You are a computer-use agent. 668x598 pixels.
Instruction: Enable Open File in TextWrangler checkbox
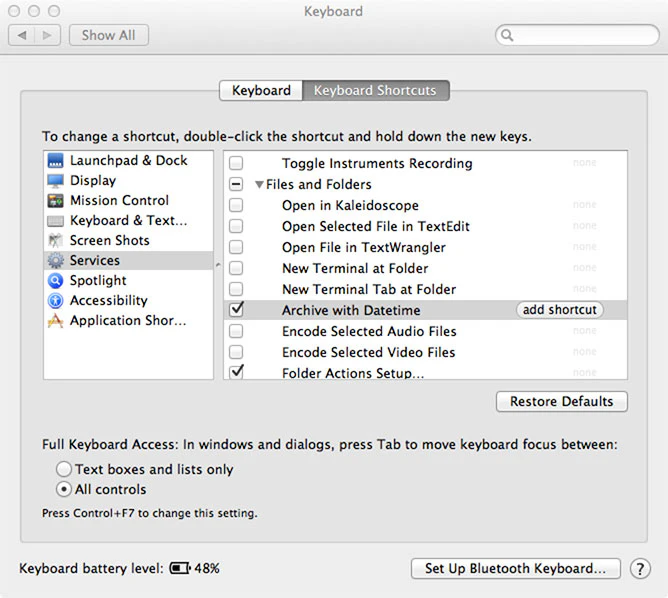pyautogui.click(x=236, y=247)
